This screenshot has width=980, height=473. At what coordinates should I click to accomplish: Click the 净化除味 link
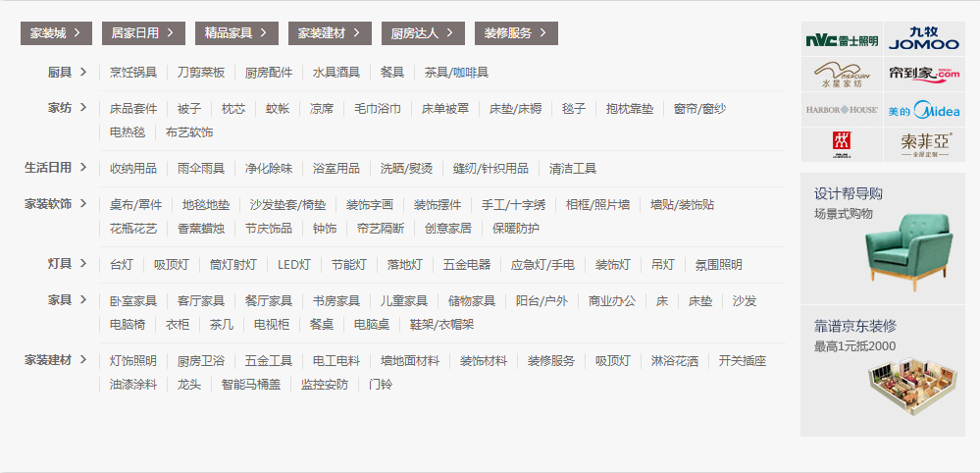[x=269, y=169]
